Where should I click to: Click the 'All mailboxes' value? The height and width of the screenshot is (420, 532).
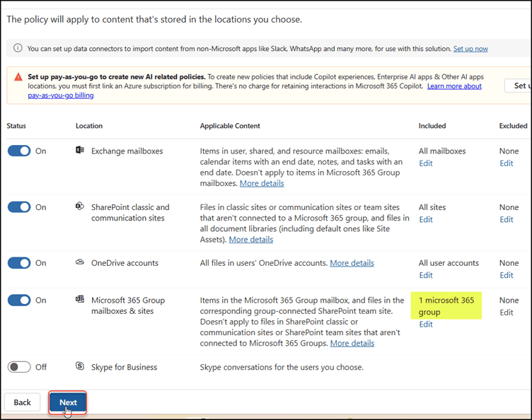(x=442, y=151)
